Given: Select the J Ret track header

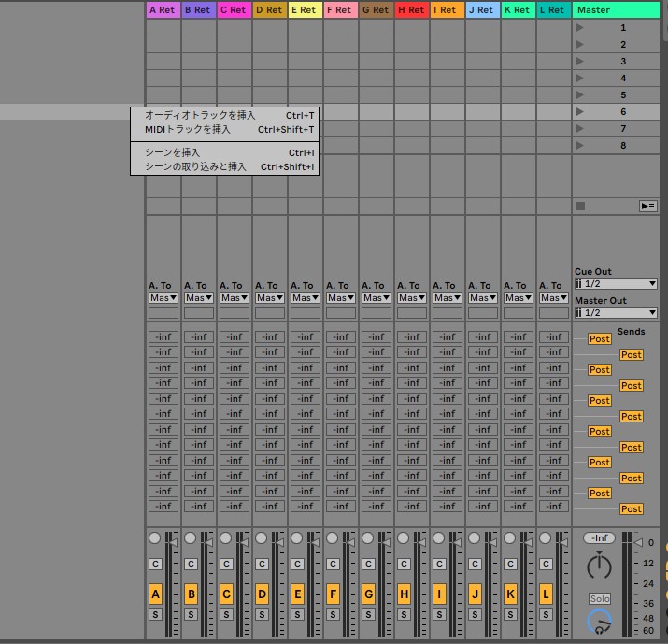Looking at the screenshot, I should coord(483,9).
